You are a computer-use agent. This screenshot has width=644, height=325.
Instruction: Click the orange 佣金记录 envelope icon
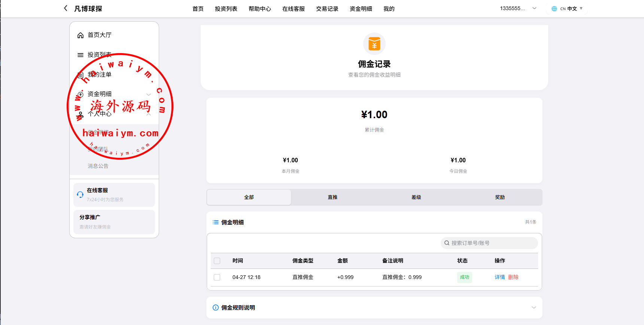click(x=374, y=44)
